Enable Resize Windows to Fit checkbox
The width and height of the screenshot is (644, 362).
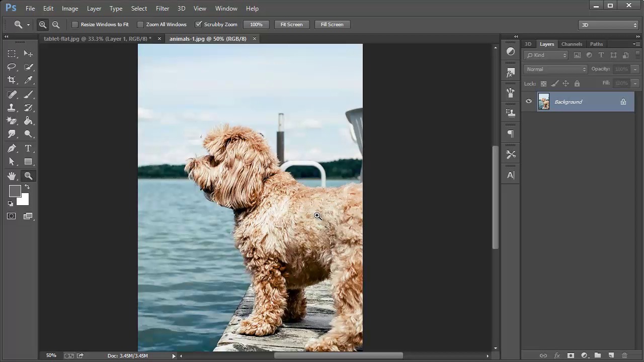75,24
